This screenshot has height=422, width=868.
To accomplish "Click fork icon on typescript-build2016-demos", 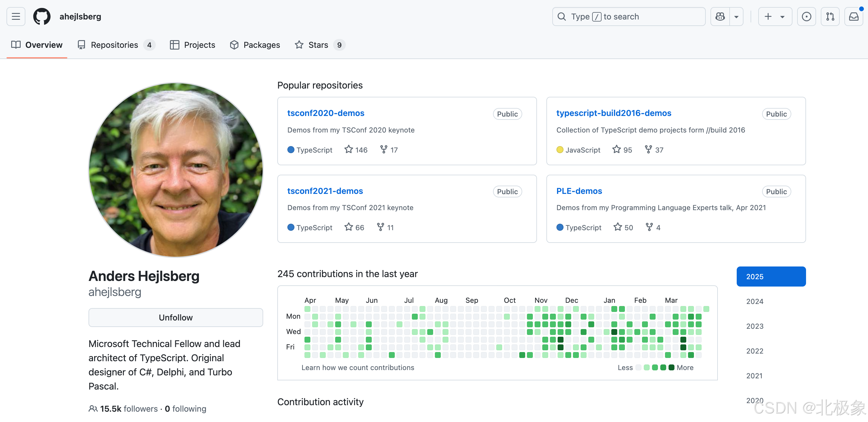I will (x=648, y=149).
